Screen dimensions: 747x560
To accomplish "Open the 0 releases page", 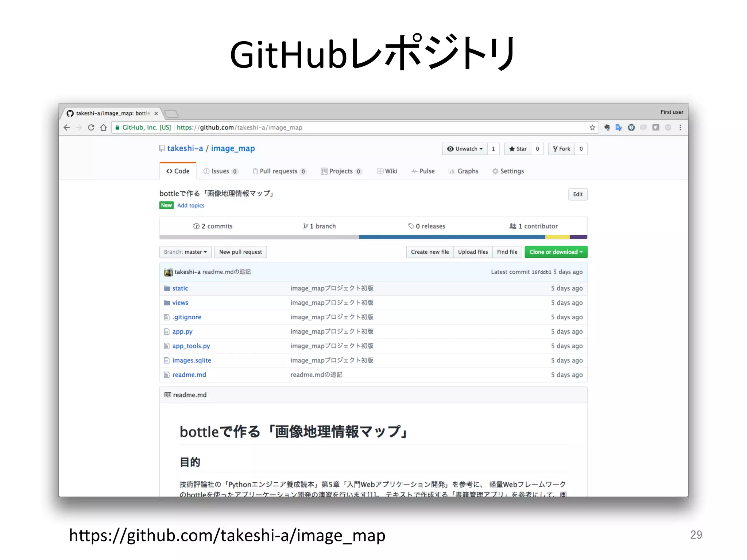I will click(427, 226).
